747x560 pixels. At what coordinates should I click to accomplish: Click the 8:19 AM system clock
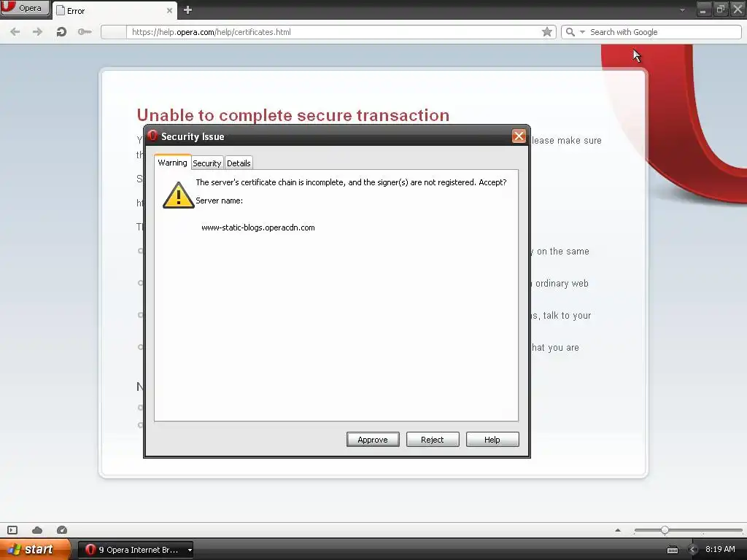[x=720, y=550]
